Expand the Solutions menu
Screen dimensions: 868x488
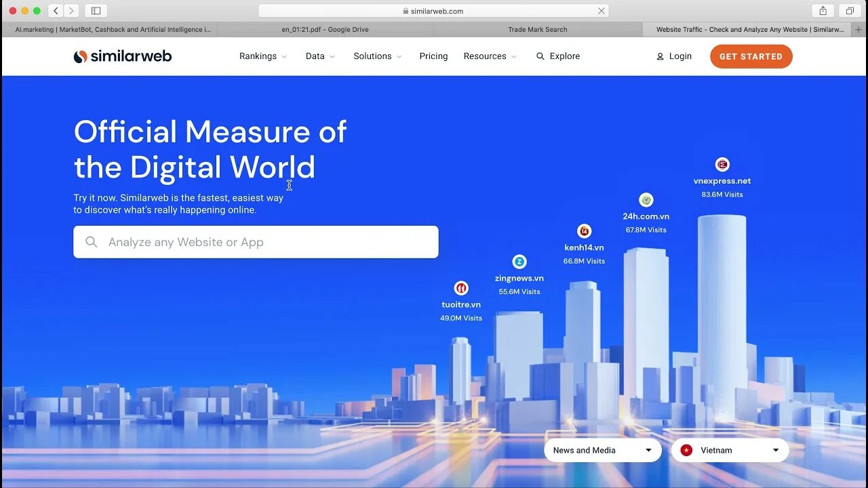[378, 56]
